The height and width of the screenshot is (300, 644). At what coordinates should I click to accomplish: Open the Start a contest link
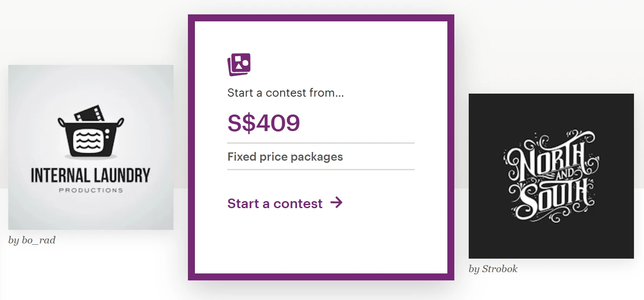tap(275, 203)
